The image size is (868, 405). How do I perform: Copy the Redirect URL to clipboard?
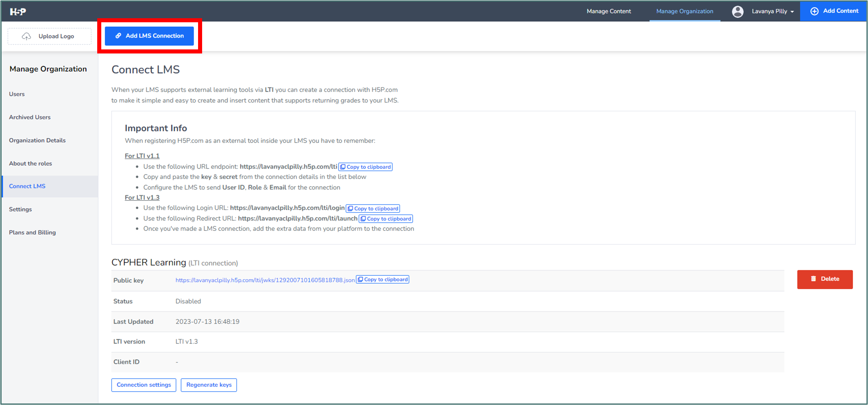(x=386, y=219)
